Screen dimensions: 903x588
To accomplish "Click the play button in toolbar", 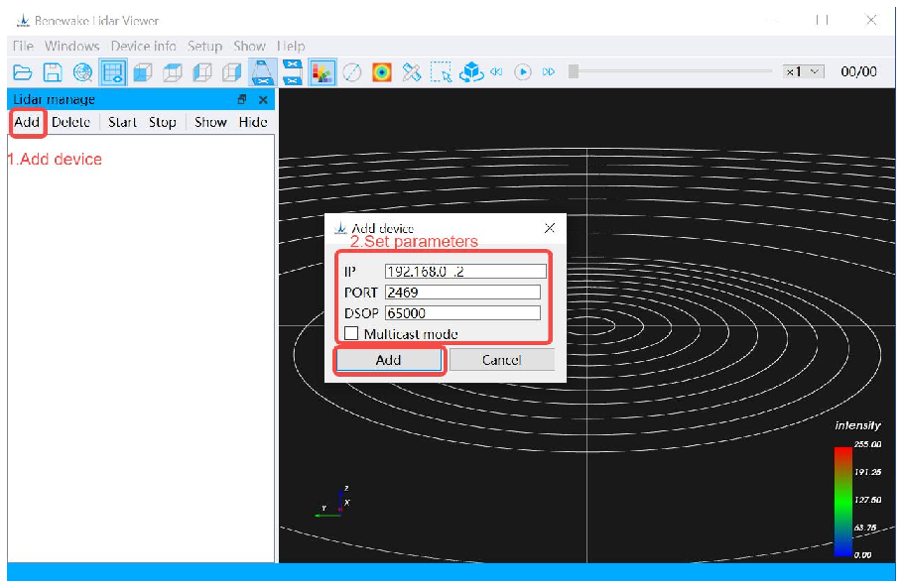I will pyautogui.click(x=522, y=72).
